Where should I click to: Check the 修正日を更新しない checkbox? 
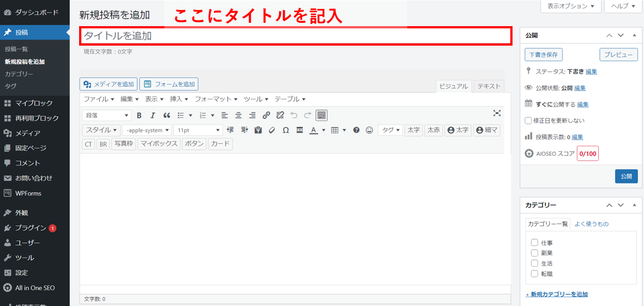click(x=529, y=120)
